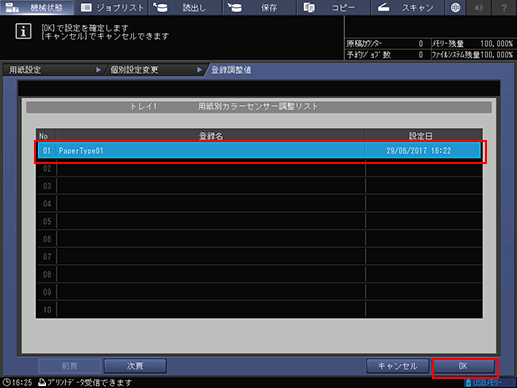Select empty row number 05
Image resolution: width=517 pixels, height=388 pixels.
(x=259, y=221)
